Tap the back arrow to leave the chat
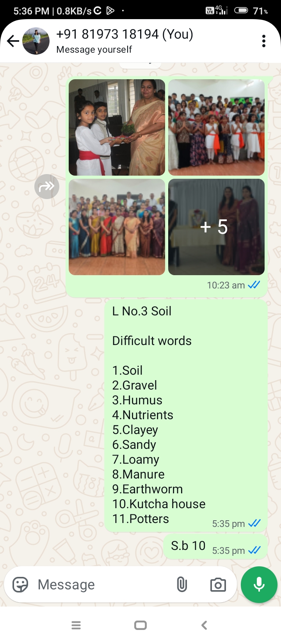The image size is (281, 644). [13, 41]
